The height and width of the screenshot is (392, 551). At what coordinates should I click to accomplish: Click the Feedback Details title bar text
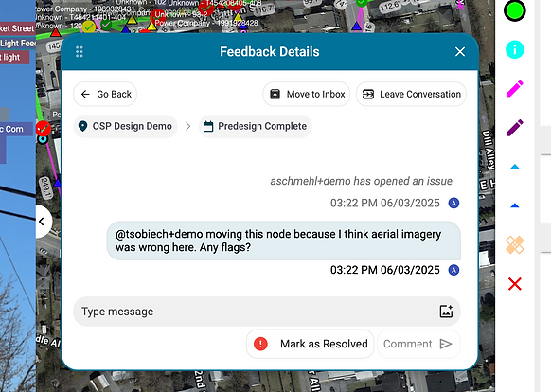click(x=270, y=52)
